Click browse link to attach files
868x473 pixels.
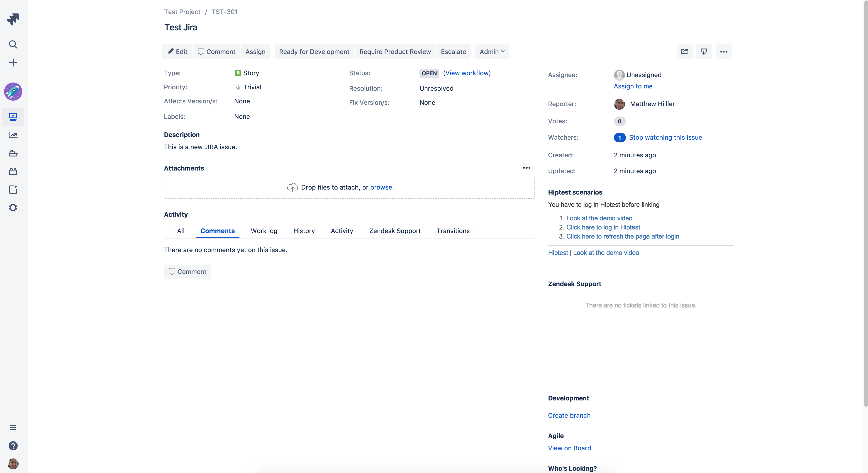(382, 187)
